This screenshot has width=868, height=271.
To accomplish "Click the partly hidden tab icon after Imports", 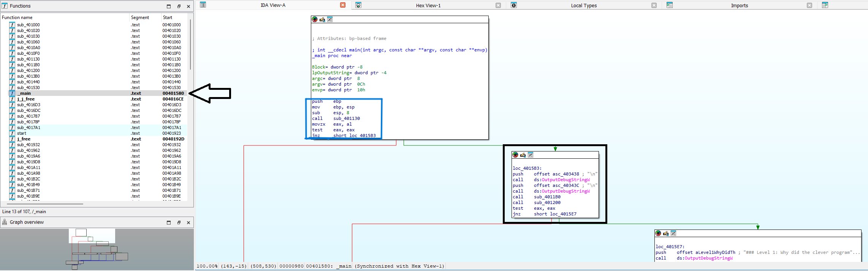I will click(x=825, y=5).
